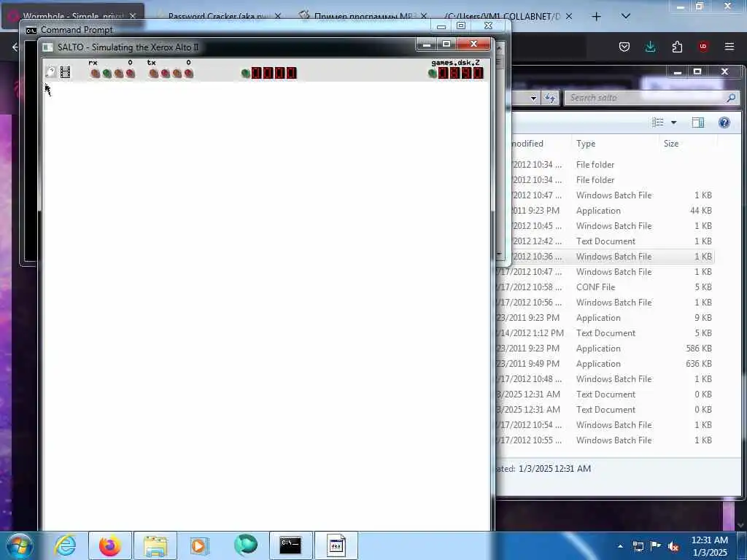Toggle the Explorer preview pane
Viewport: 747px width, 560px height.
pyautogui.click(x=698, y=122)
